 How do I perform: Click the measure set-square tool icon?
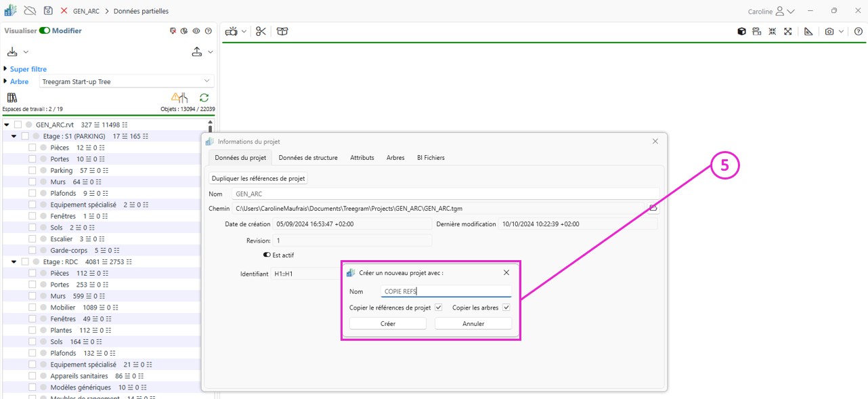(808, 31)
